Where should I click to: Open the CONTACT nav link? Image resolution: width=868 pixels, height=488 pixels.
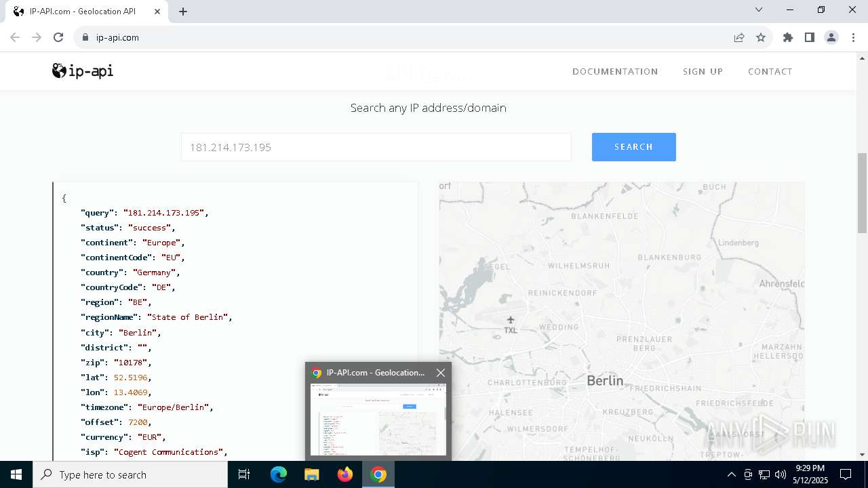pyautogui.click(x=770, y=71)
